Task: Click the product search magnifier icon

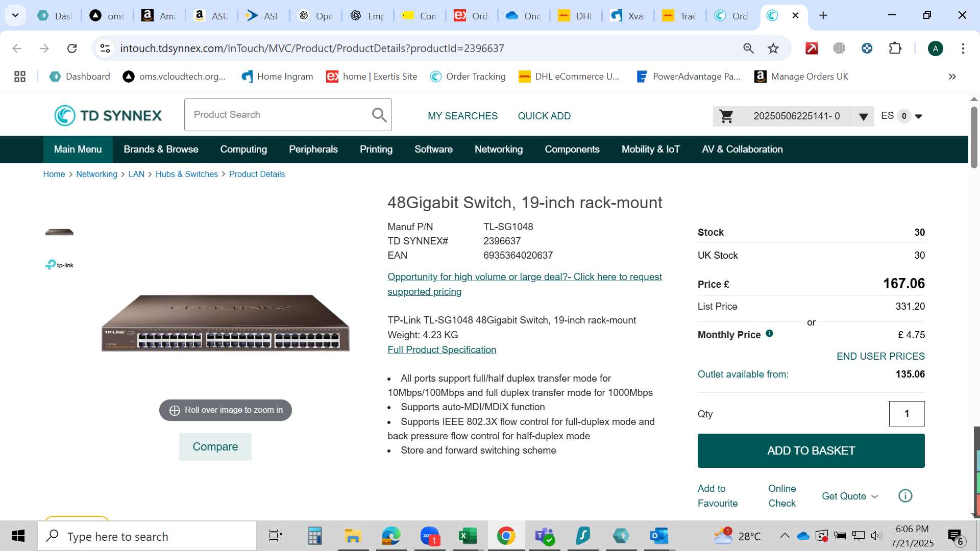Action: click(x=379, y=115)
